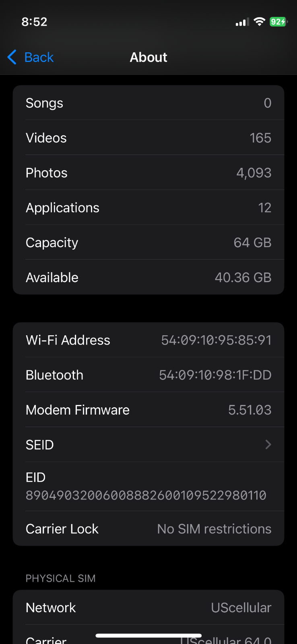Tap the EID number string
This screenshot has width=297, height=644.
(146, 495)
